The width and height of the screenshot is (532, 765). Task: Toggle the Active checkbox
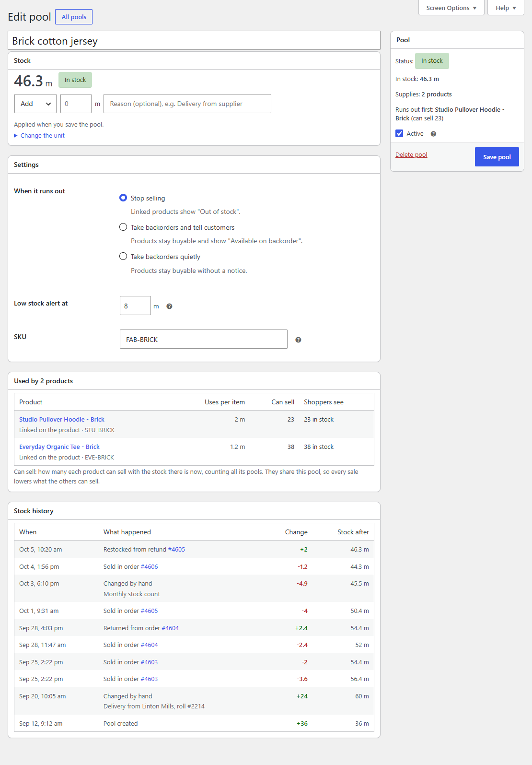399,133
